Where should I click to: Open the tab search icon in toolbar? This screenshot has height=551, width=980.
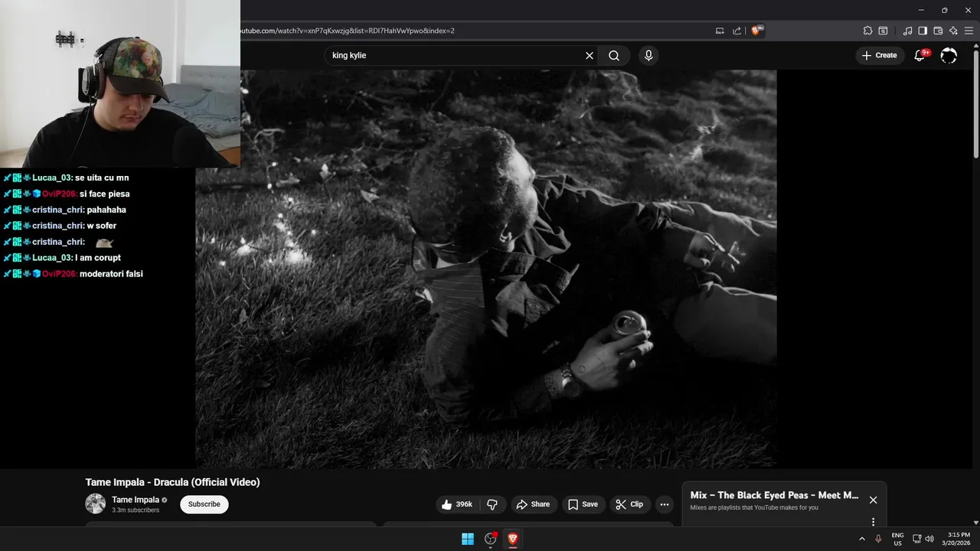883,31
